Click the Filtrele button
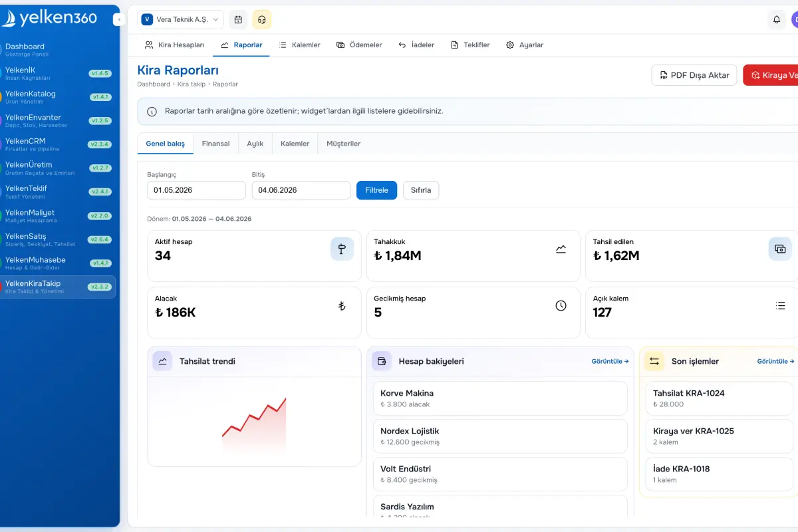Image resolution: width=798 pixels, height=532 pixels. click(376, 190)
